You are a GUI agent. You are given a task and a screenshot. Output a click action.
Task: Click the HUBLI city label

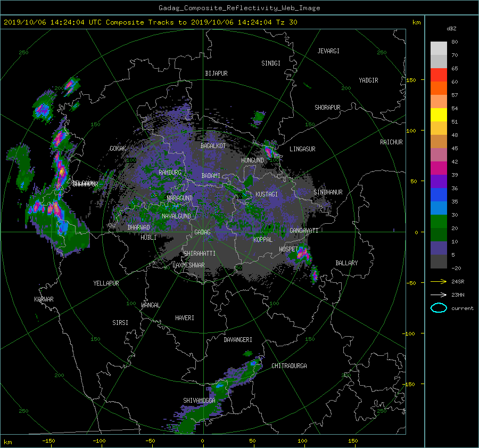tap(148, 237)
